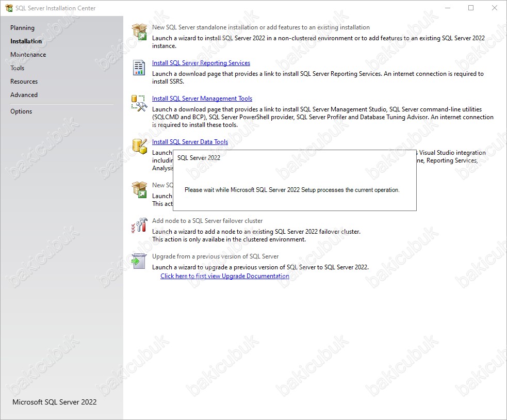
Task: Switch to the Advanced section
Action: pyautogui.click(x=24, y=95)
